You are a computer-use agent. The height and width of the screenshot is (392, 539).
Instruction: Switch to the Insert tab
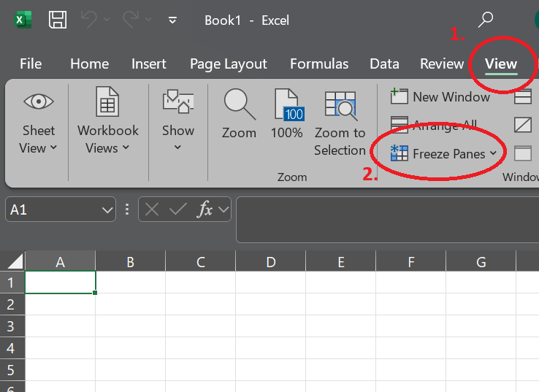148,64
